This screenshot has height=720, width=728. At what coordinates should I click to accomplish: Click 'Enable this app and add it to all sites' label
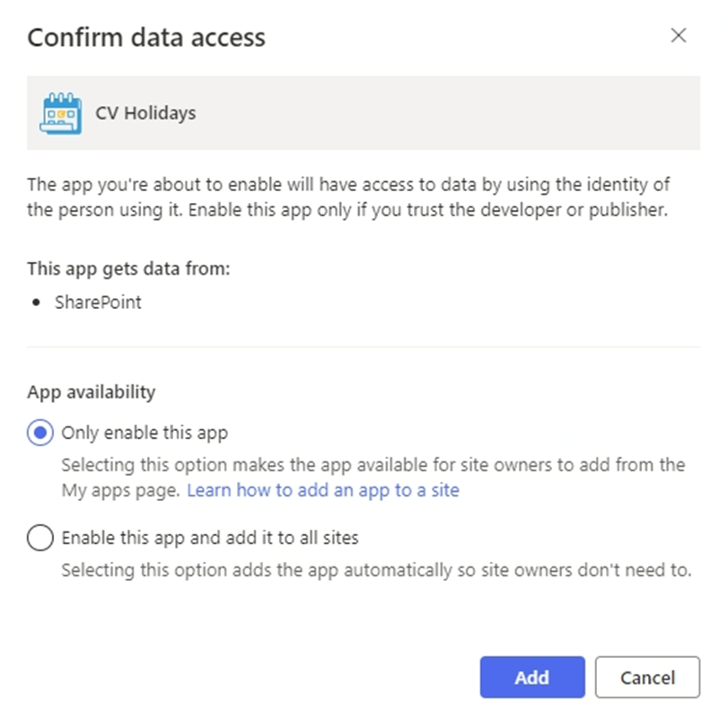point(210,538)
